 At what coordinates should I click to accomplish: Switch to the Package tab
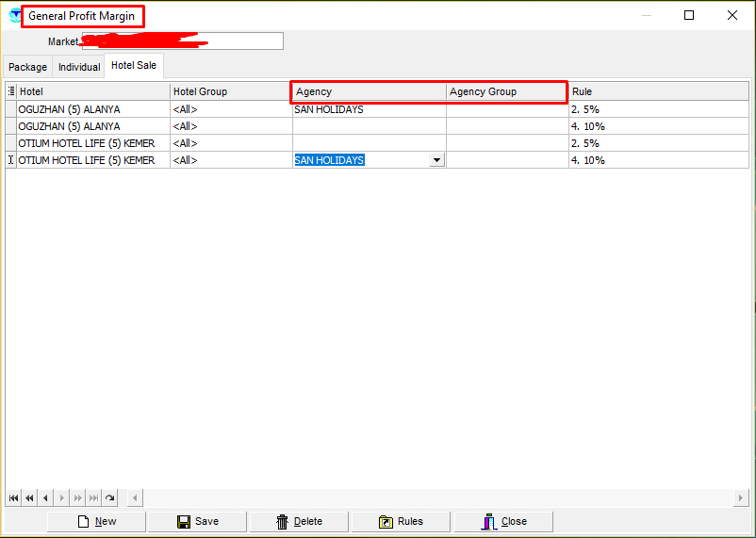(27, 67)
